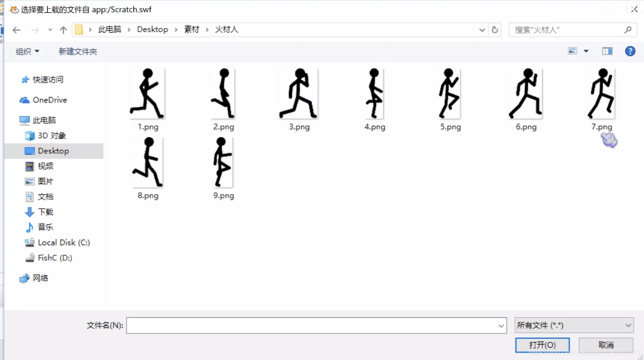Screen dimensions: 644x360
Task: Open address bar history dropdown
Action: [x=482, y=30]
